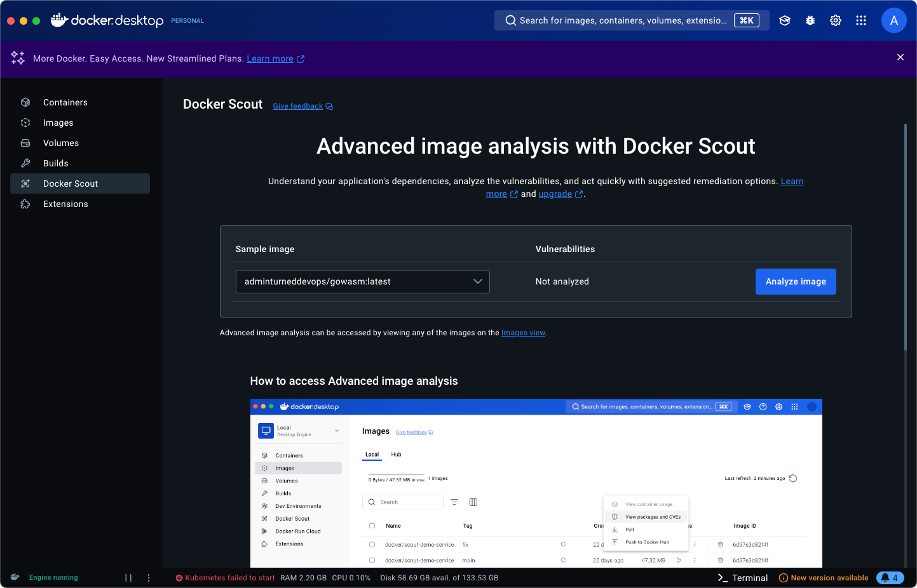This screenshot has width=917, height=588.
Task: Click the engine whale status icon
Action: 15,577
